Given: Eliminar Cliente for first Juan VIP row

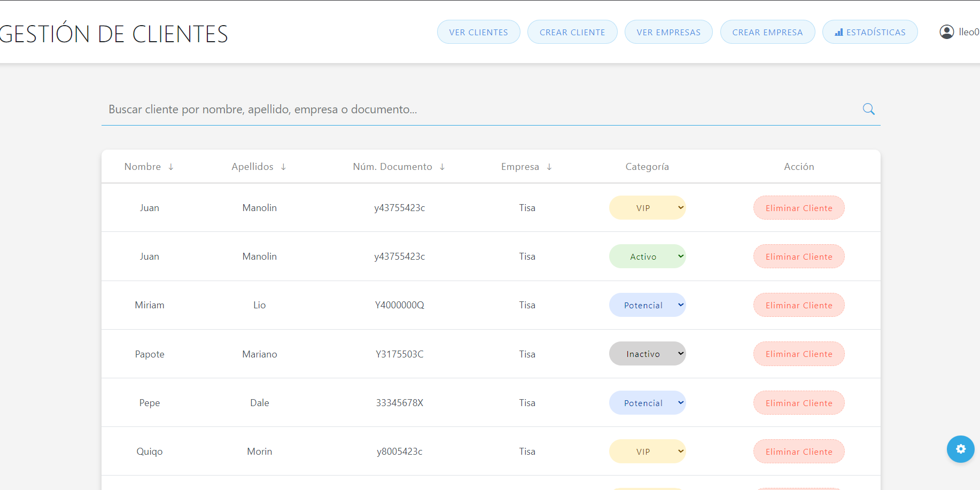Looking at the screenshot, I should [x=799, y=208].
